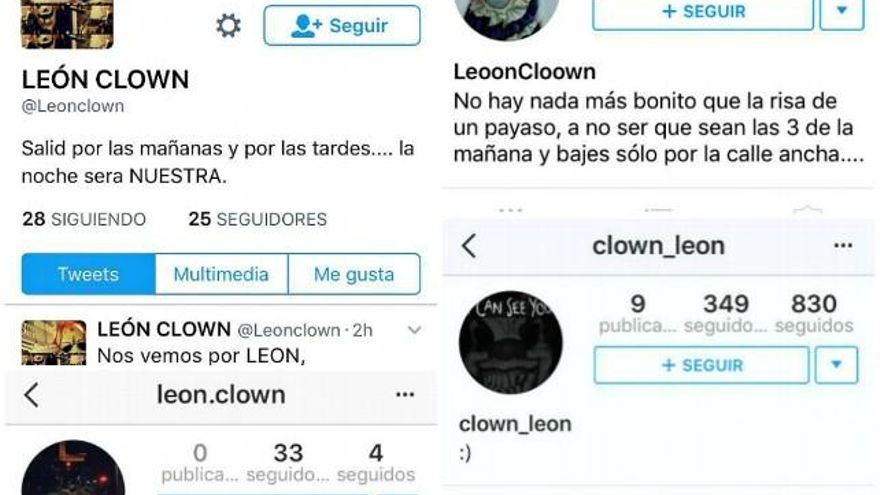Expand dropdown arrow next to clown_leon SEGUIR
Image resolution: width=880 pixels, height=495 pixels.
(x=836, y=365)
